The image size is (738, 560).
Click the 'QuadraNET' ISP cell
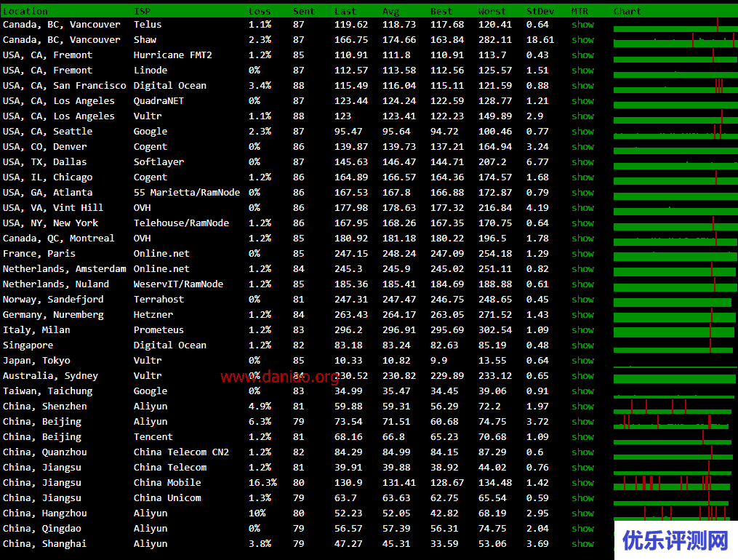(159, 101)
